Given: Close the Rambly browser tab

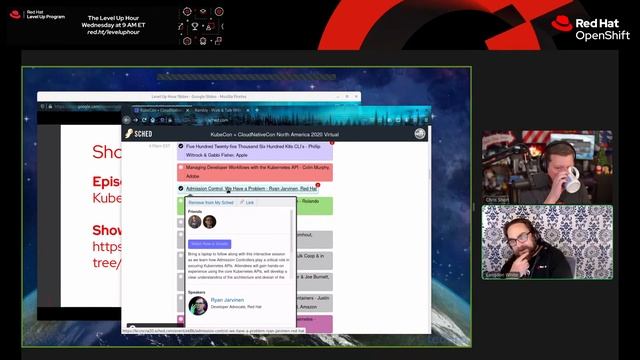Looking at the screenshot, I should pos(247,110).
